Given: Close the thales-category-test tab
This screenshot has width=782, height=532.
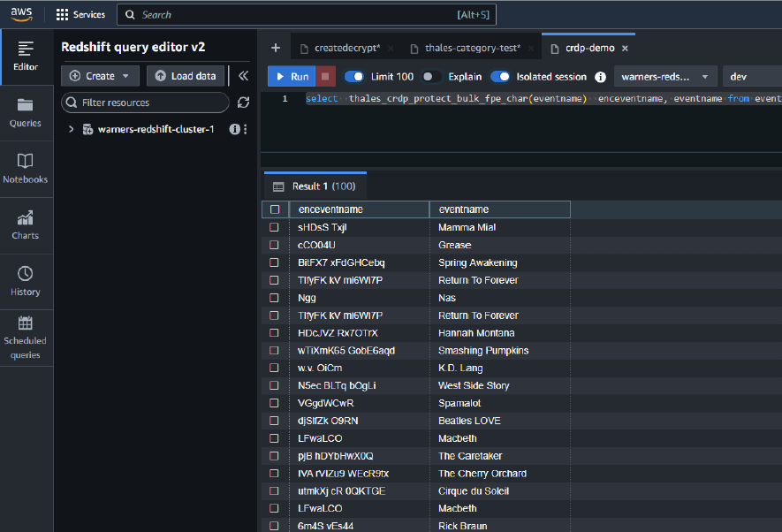Looking at the screenshot, I should pyautogui.click(x=531, y=49).
